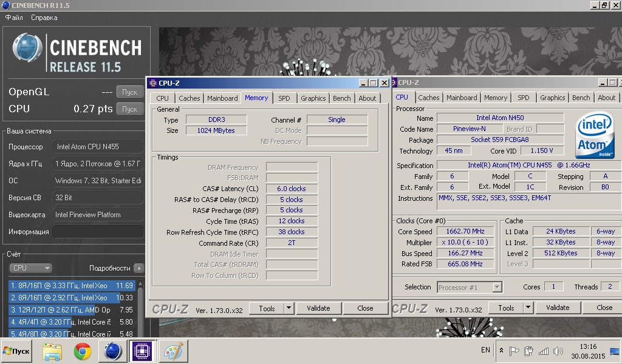Click the Core Speed 1662.70 MHz value
This screenshot has height=364, width=622.
coord(465,231)
